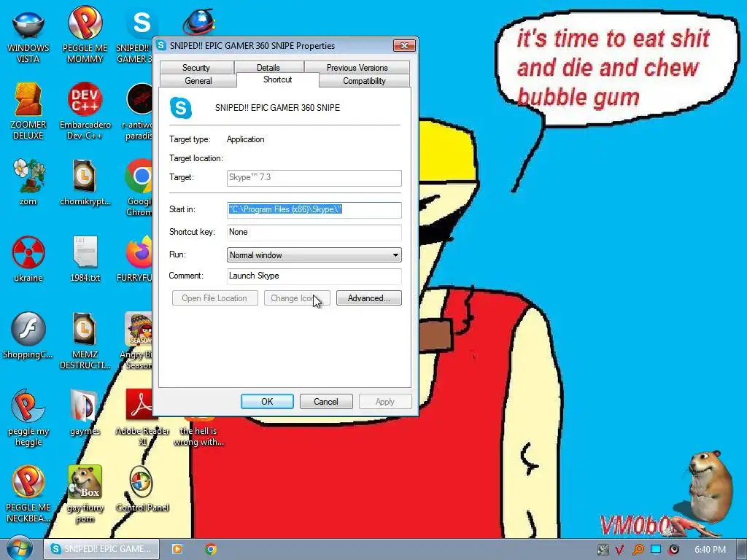Close the Properties dialog
The width and height of the screenshot is (747, 560).
404,45
